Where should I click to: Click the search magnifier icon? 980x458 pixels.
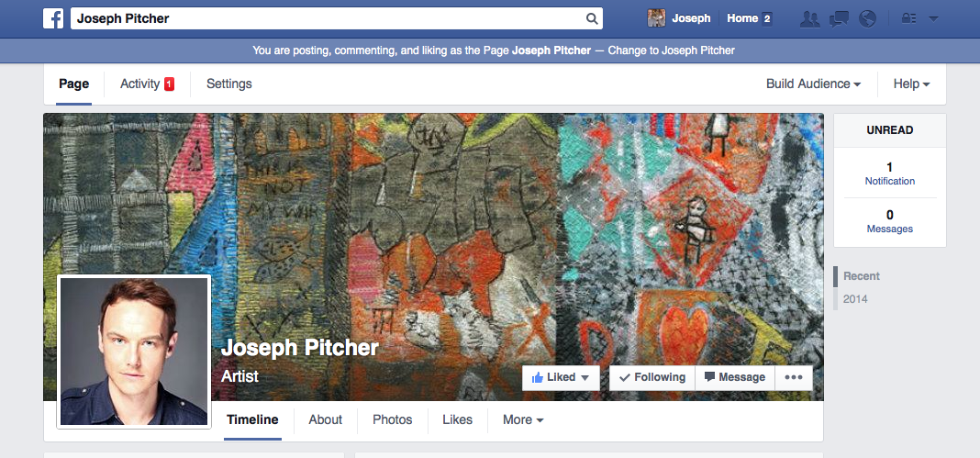(592, 18)
